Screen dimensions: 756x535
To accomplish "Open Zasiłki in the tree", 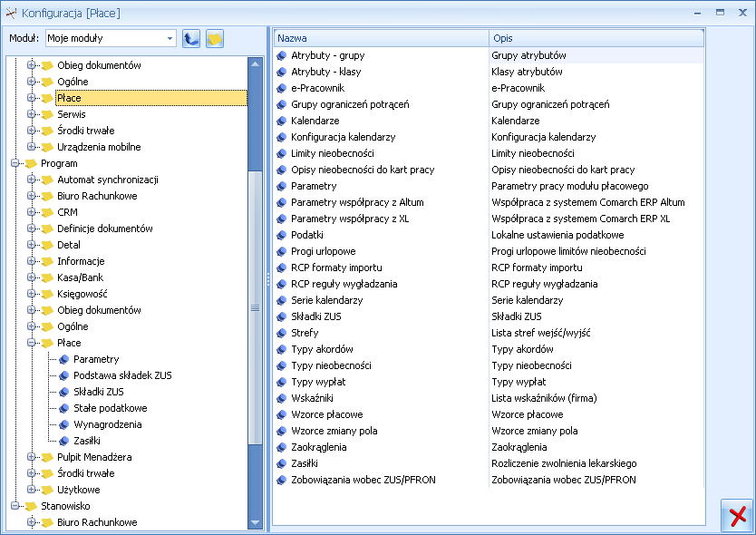I will click(87, 441).
